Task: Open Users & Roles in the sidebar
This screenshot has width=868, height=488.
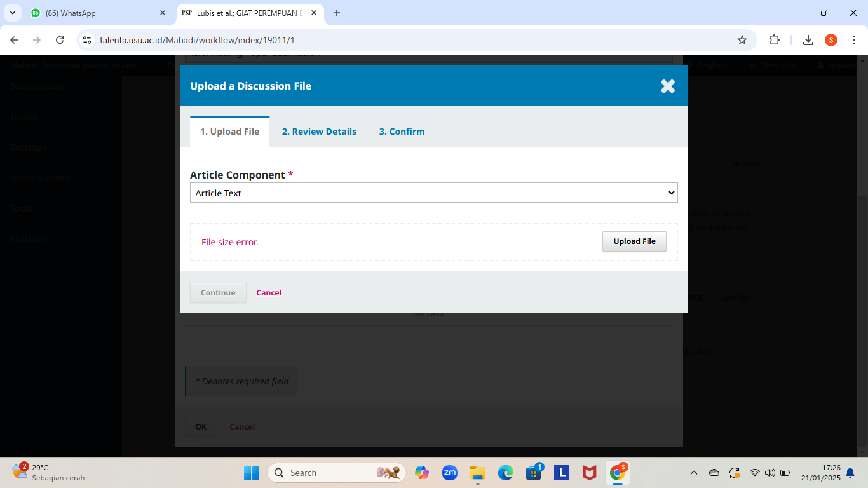Action: pos(40,178)
